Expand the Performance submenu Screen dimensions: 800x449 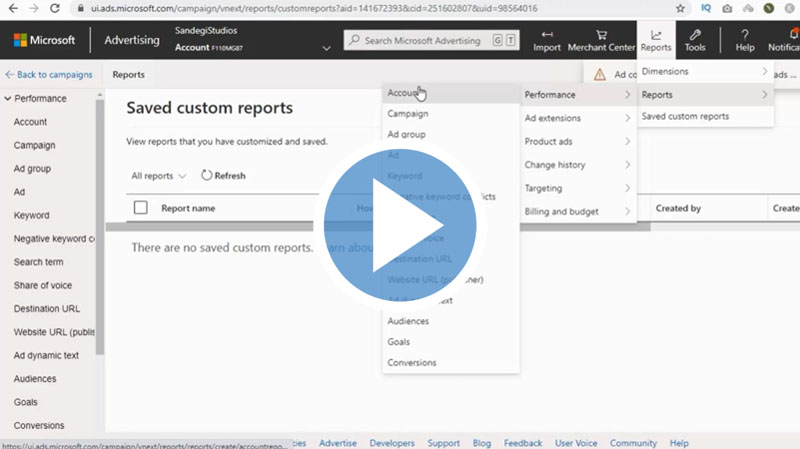point(578,95)
